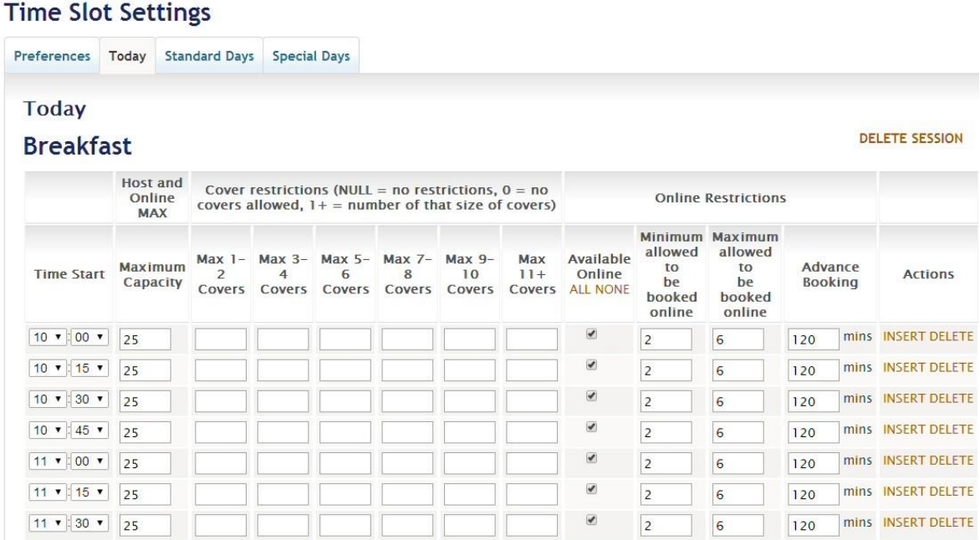Click INSERT in the 10:00 row
Screen dimensions: 980x540
(x=901, y=337)
